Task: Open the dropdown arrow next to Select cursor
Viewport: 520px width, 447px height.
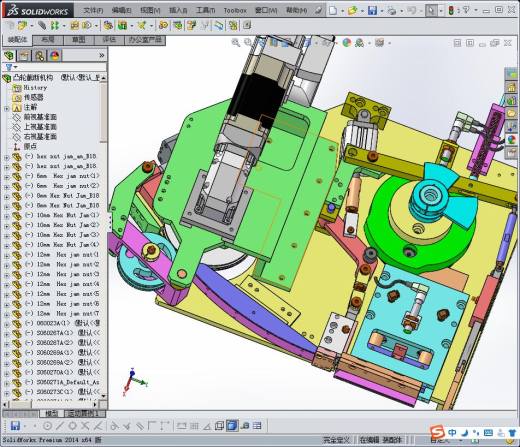Action: tap(441, 11)
